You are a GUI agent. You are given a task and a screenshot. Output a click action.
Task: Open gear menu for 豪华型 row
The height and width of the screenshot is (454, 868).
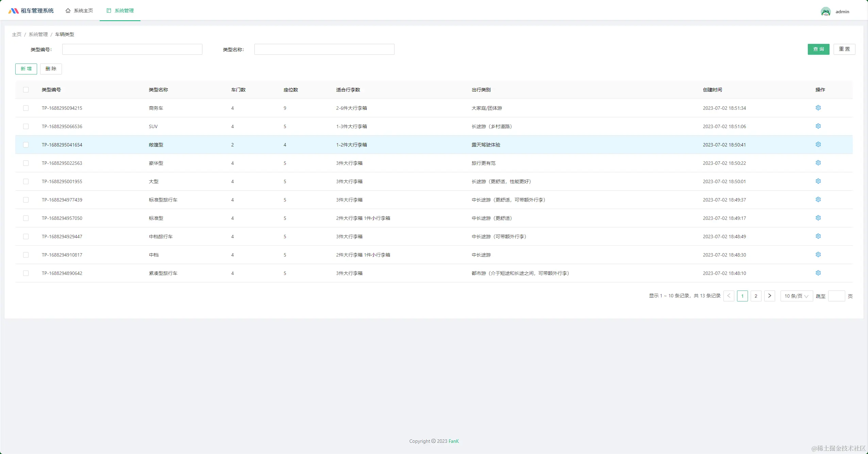tap(818, 163)
